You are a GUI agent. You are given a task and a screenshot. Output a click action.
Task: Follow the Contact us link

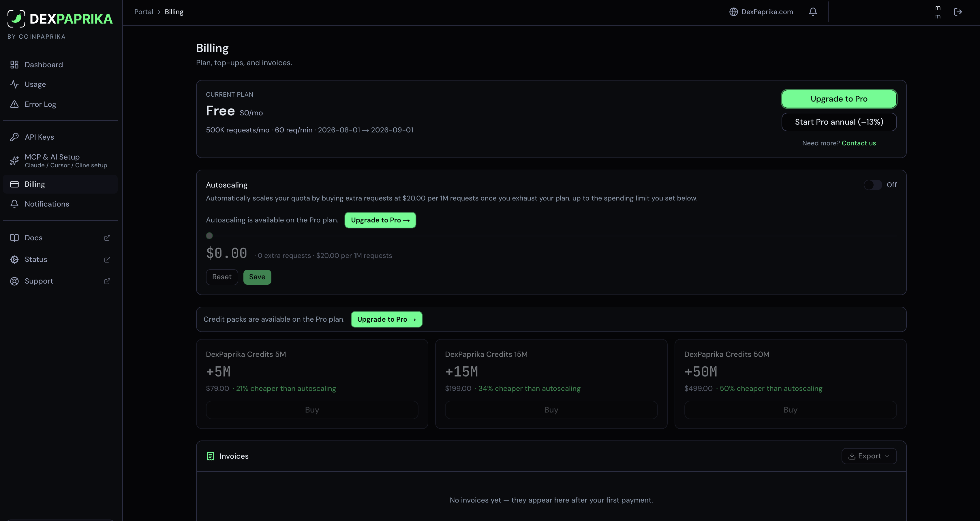pos(859,143)
